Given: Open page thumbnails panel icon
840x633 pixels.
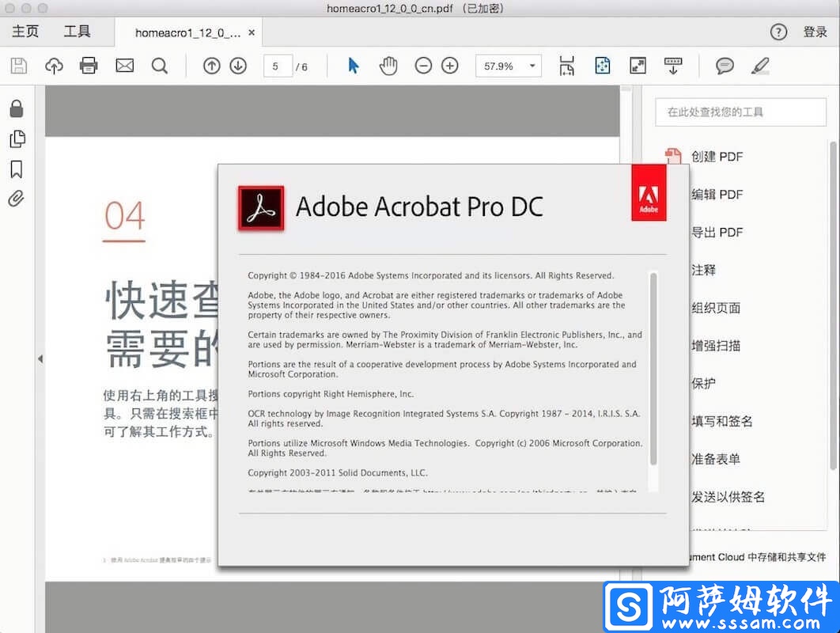Looking at the screenshot, I should click(17, 138).
